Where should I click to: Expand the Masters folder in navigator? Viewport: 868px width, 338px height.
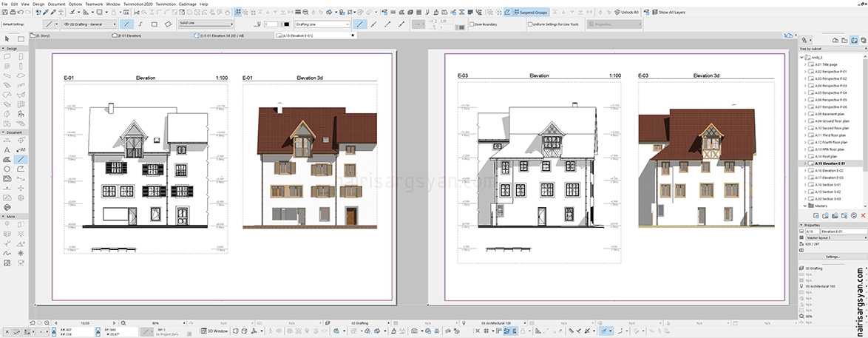click(x=805, y=206)
